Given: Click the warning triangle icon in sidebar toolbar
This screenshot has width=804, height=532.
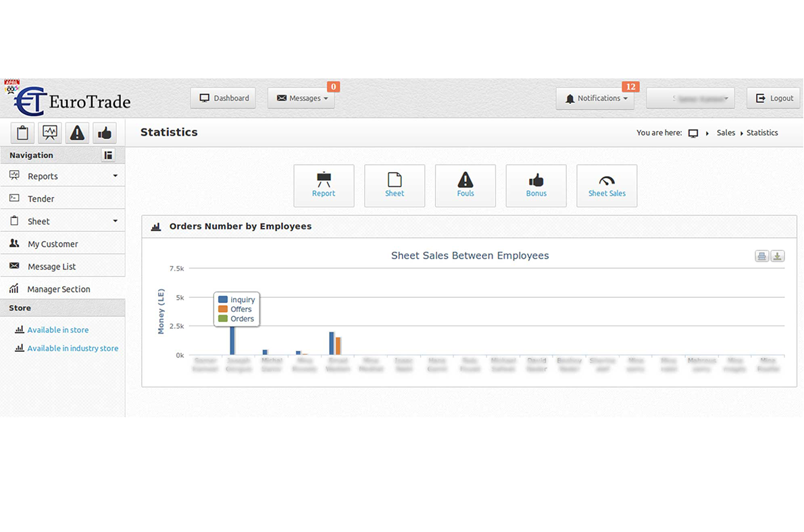Looking at the screenshot, I should click(x=77, y=132).
